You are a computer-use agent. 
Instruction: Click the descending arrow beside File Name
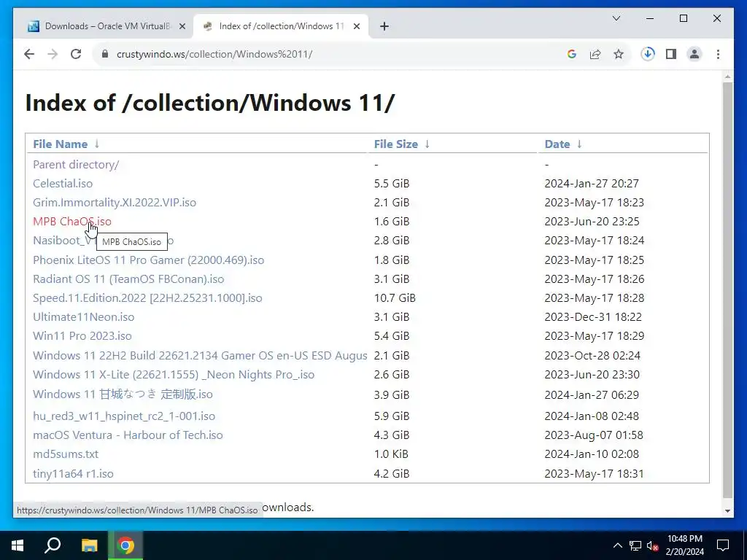[x=97, y=144]
